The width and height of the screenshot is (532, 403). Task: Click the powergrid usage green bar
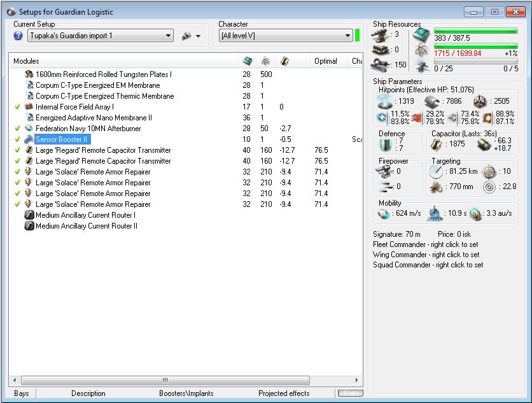(x=475, y=46)
